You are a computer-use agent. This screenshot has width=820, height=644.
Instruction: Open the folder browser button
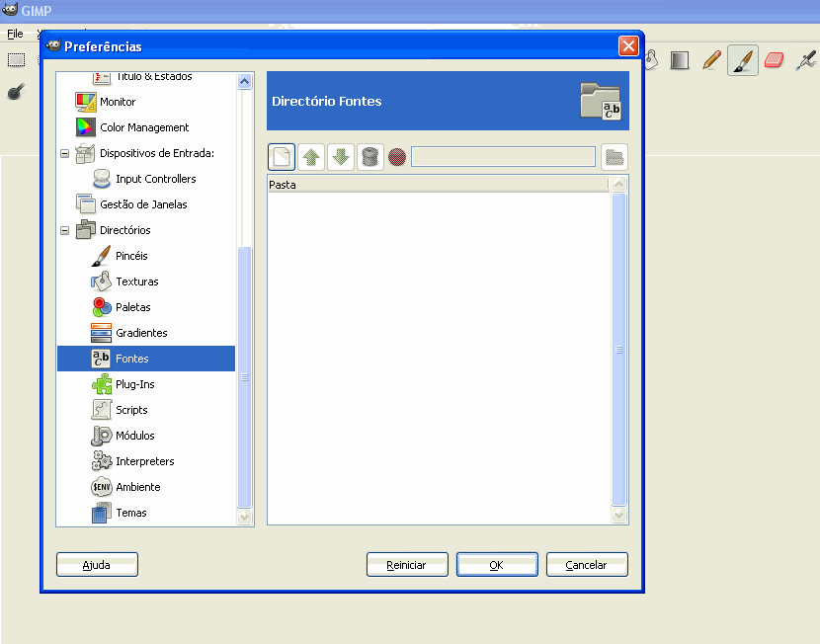(x=615, y=157)
